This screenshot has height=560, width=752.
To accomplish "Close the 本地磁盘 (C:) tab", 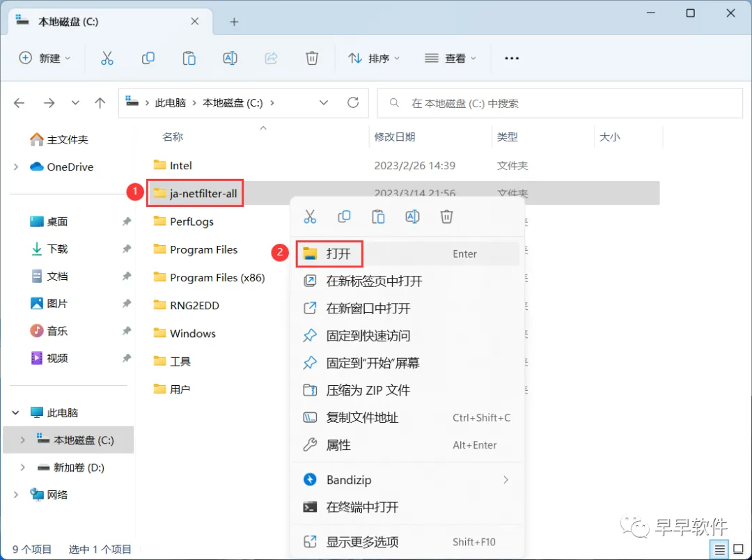I will pos(195,22).
